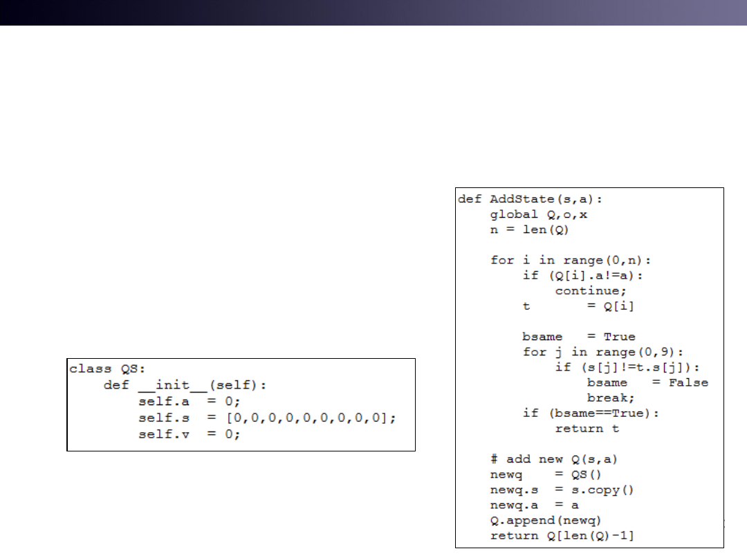Click the 'newq.s = s.copy()' line

562,489
